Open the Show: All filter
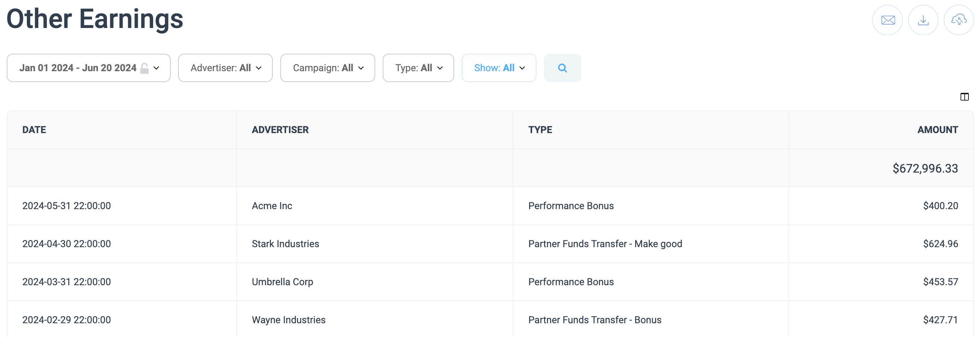 click(499, 68)
